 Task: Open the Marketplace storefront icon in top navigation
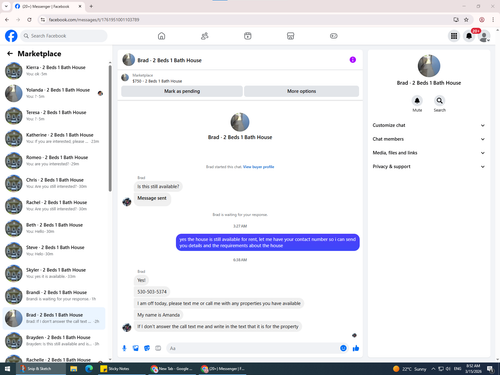coord(291,36)
